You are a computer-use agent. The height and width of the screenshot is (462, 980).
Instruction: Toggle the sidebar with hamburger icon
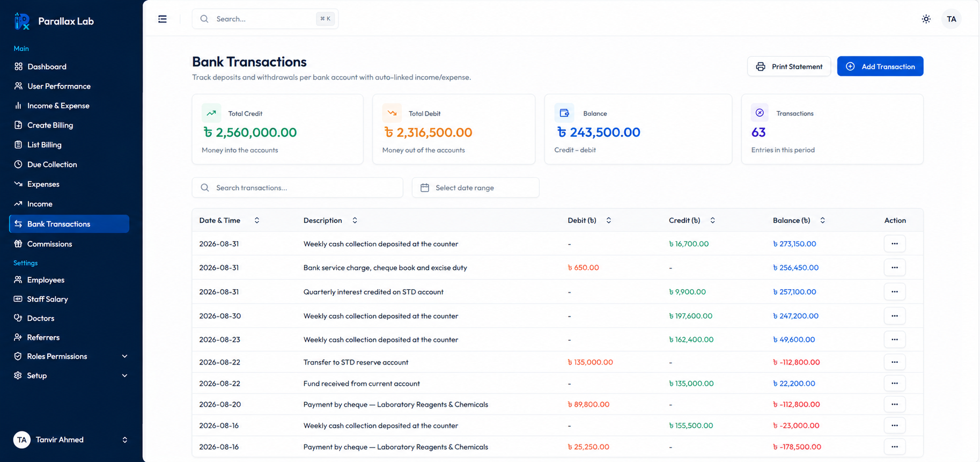163,19
